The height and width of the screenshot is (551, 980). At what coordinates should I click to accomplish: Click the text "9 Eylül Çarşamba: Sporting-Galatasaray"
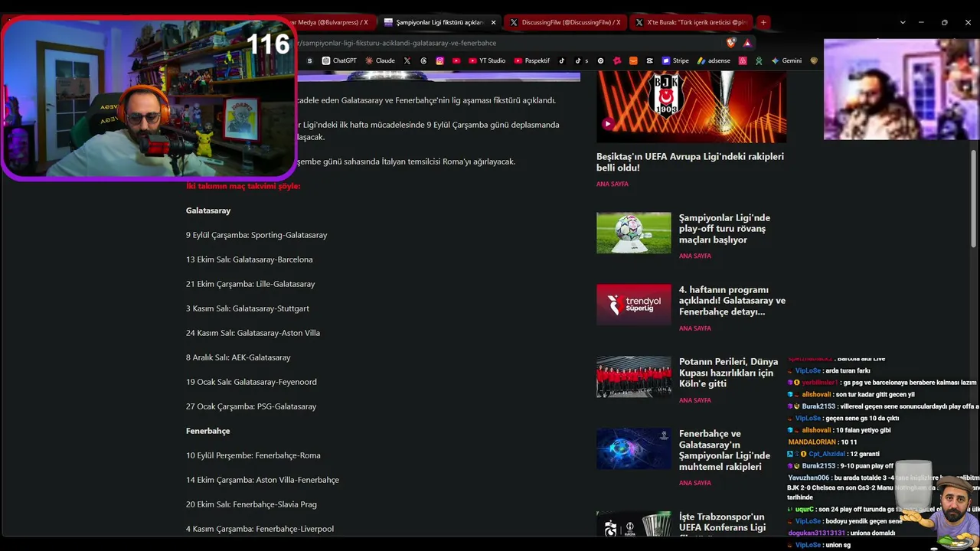(256, 235)
